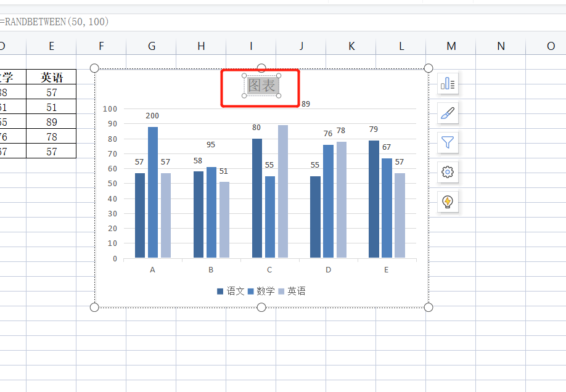This screenshot has height=392, width=566.
Task: Click category label E on the axis
Action: [386, 269]
